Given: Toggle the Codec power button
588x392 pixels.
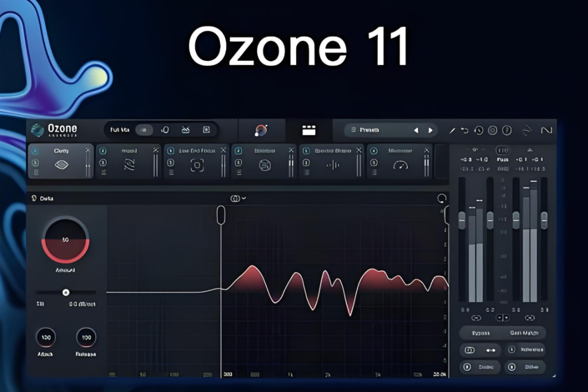Looking at the screenshot, I should (467, 367).
